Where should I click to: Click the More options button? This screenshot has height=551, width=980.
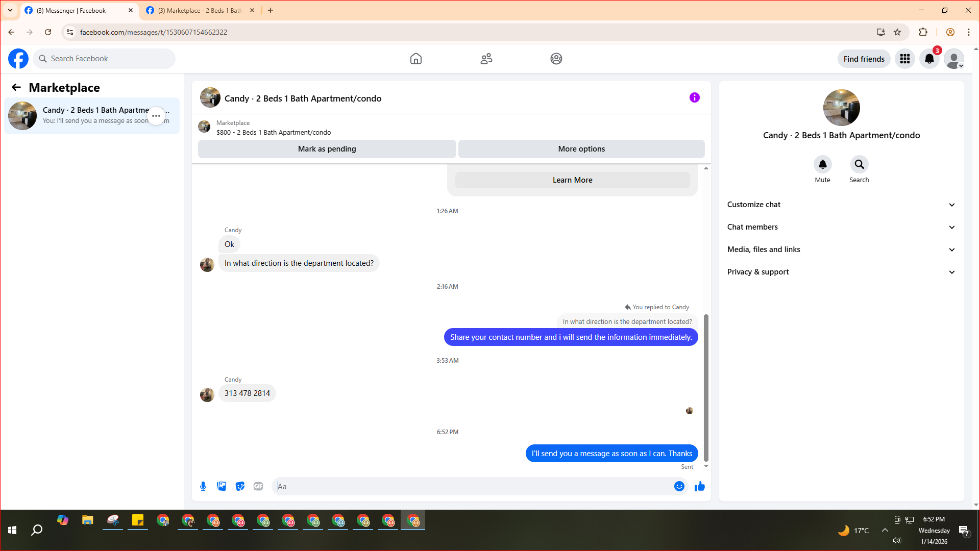pyautogui.click(x=581, y=149)
